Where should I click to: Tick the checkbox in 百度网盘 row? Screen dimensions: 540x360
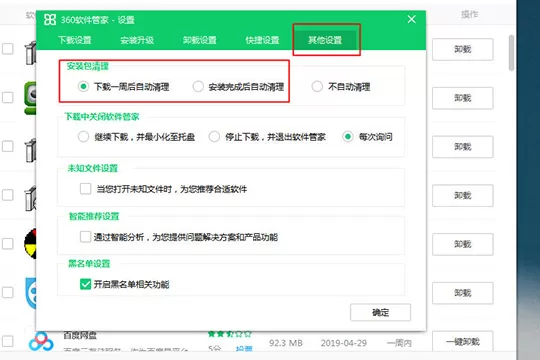coord(8,341)
